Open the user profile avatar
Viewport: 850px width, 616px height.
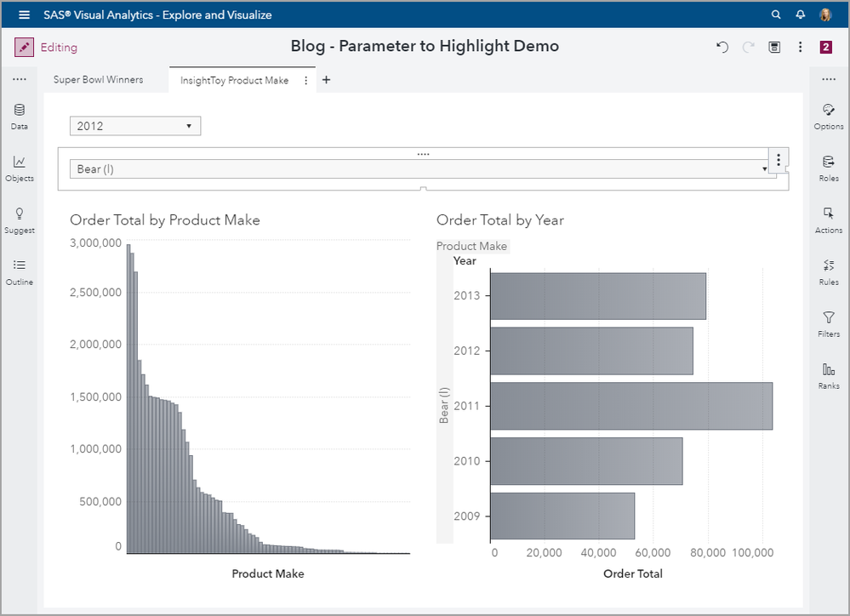[825, 14]
